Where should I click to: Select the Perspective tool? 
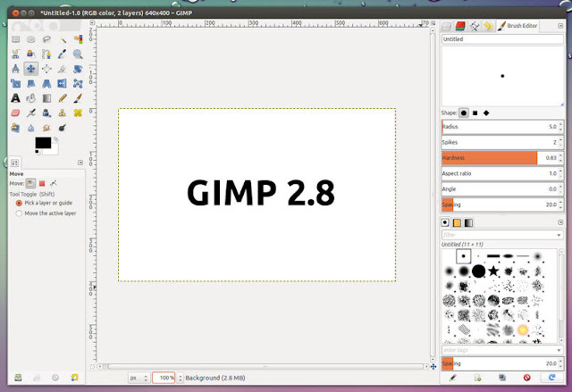coord(46,83)
